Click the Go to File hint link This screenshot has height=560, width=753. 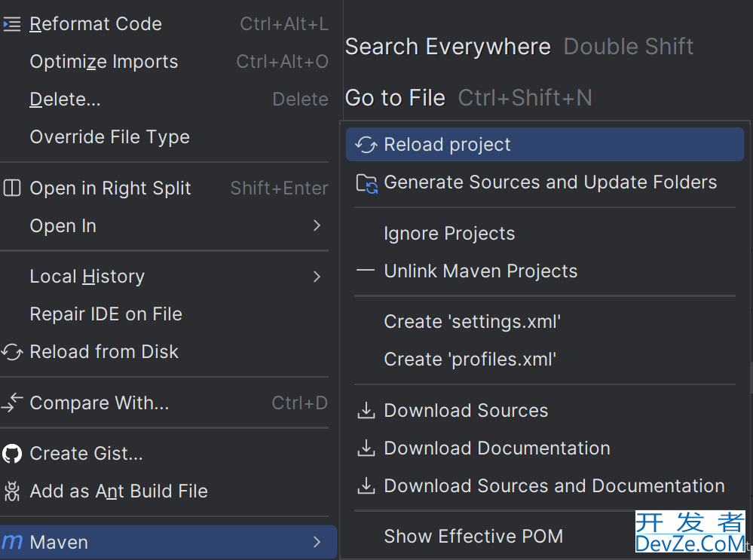point(395,98)
